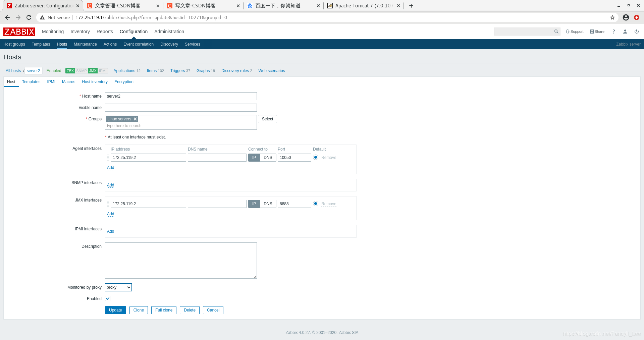Remove the Linux servers group tag

135,119
